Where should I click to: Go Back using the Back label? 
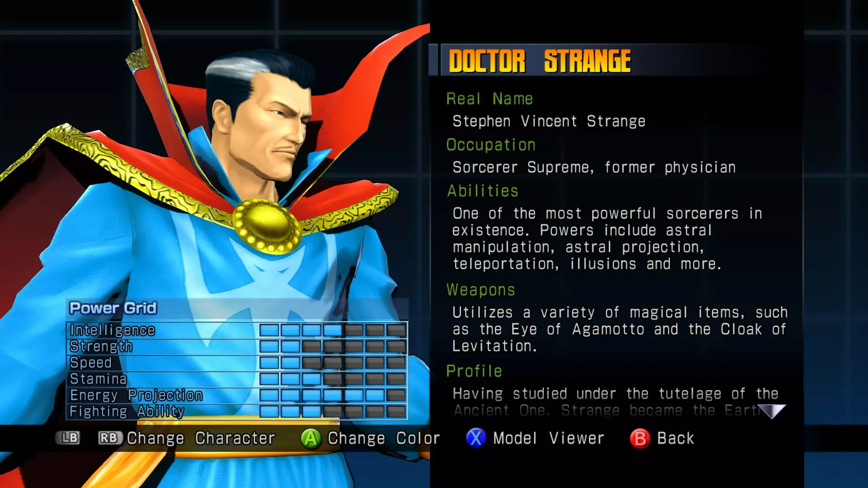coord(675,438)
